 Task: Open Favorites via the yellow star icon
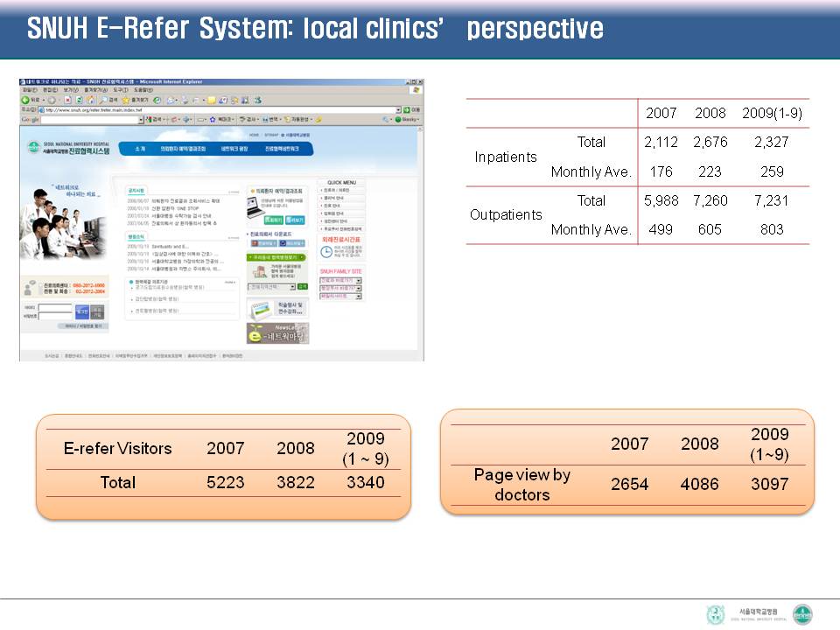click(x=126, y=100)
